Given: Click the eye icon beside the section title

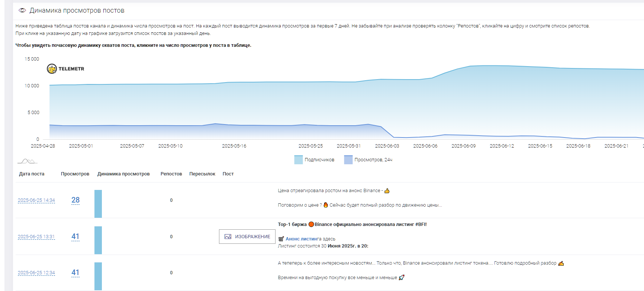Looking at the screenshot, I should tap(22, 10).
